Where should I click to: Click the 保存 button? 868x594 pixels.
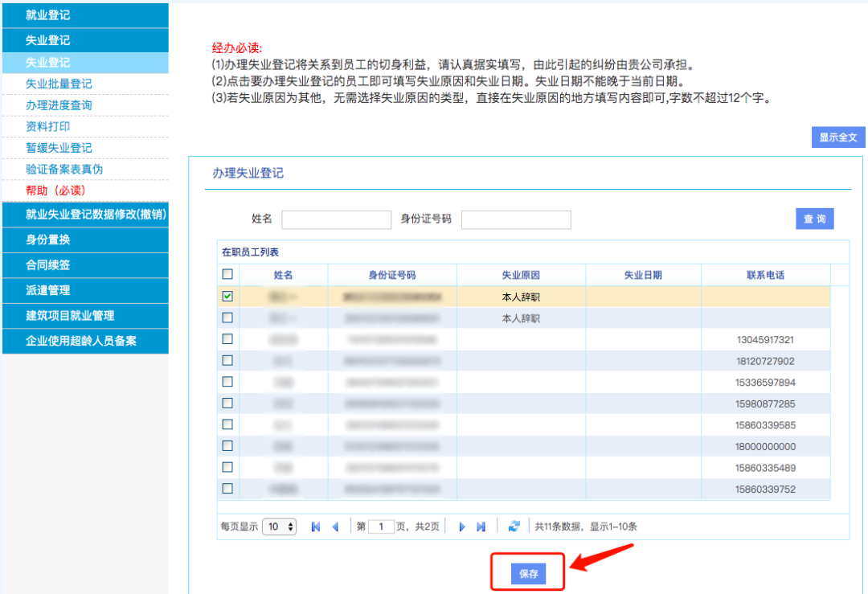(528, 574)
